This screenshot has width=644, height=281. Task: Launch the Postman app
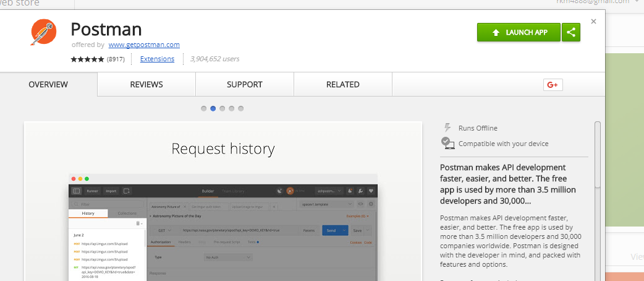tap(519, 32)
